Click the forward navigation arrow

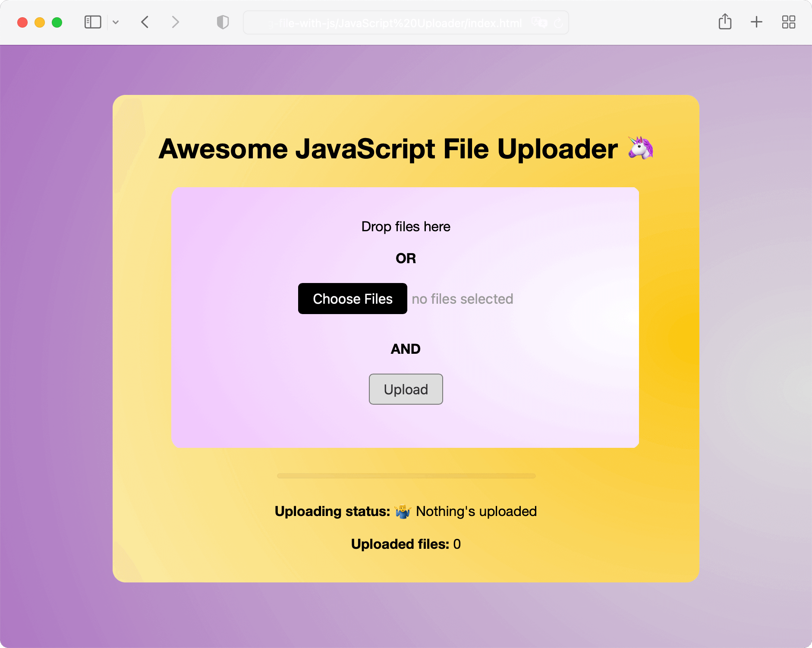[x=175, y=22]
